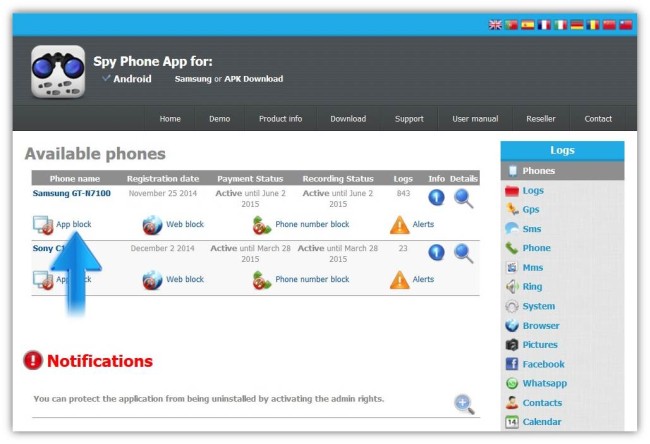650x444 pixels.
Task: Open the Demo menu item
Action: coord(219,119)
